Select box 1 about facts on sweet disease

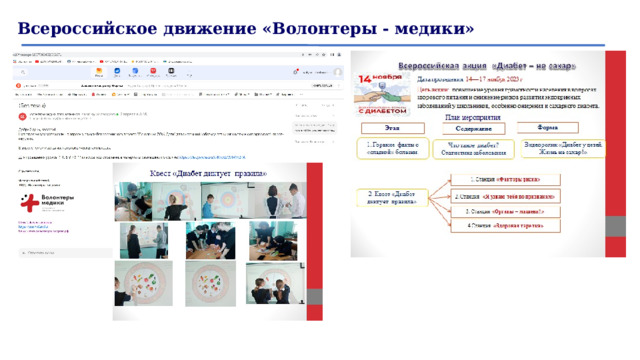pos(393,148)
